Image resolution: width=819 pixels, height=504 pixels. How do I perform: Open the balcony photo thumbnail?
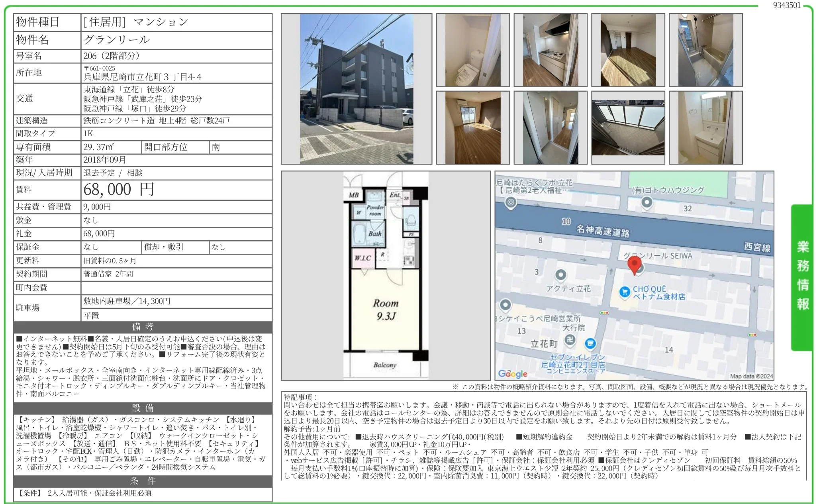click(628, 128)
